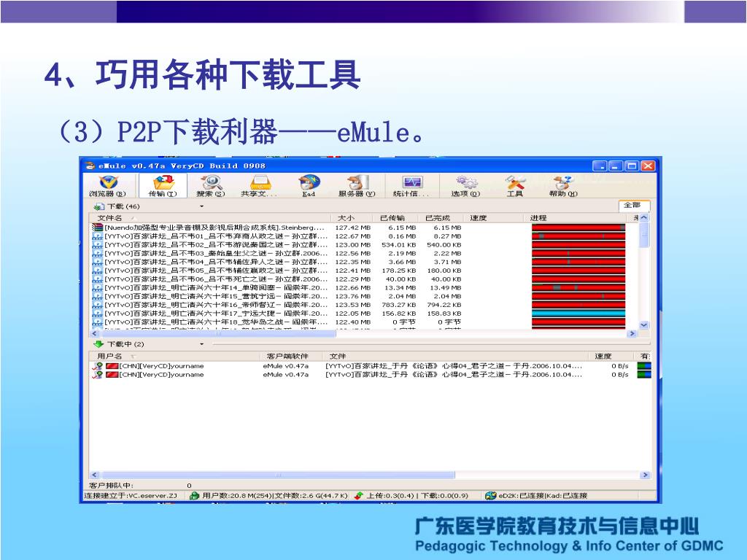This screenshot has height=560, width=747.
Task: Click the client list scroll-left arrow
Action: click(x=94, y=475)
